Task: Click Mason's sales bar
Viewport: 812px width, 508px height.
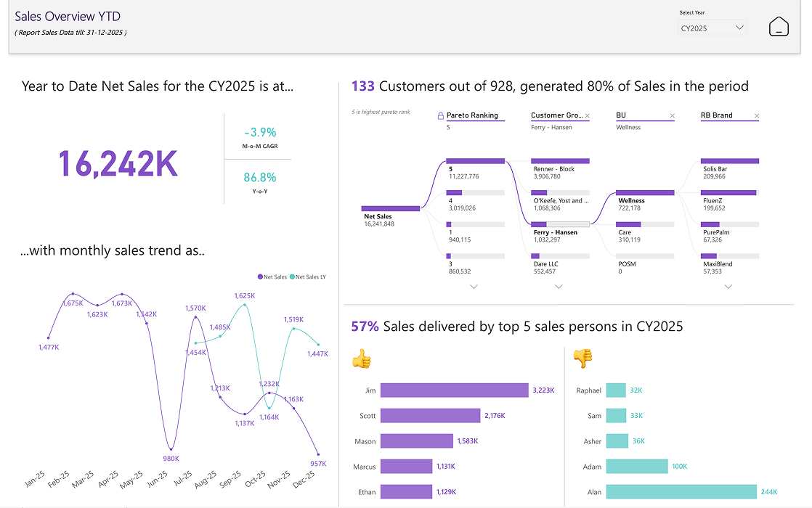Action: [417, 441]
